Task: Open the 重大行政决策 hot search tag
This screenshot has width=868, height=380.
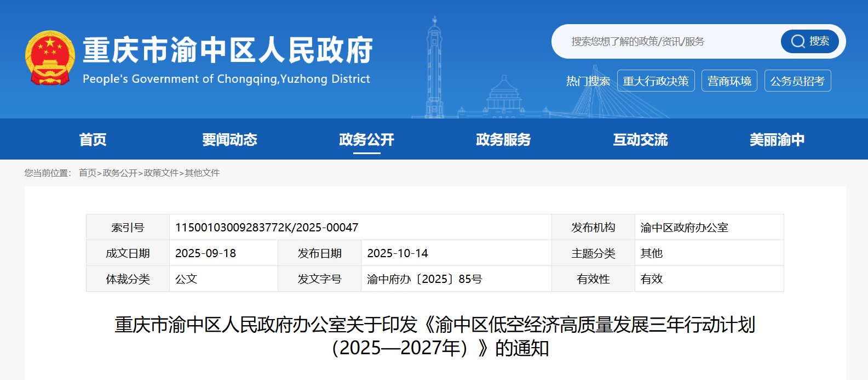Action: [656, 81]
